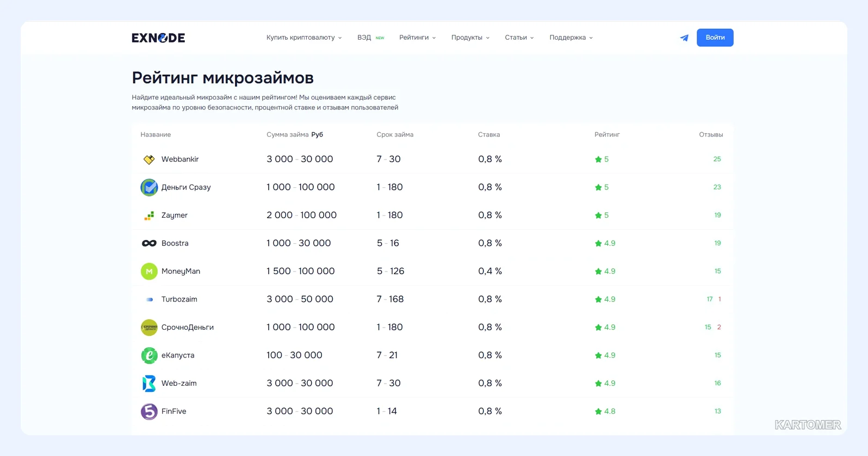
Task: Click the Exnode logo
Action: tap(158, 38)
